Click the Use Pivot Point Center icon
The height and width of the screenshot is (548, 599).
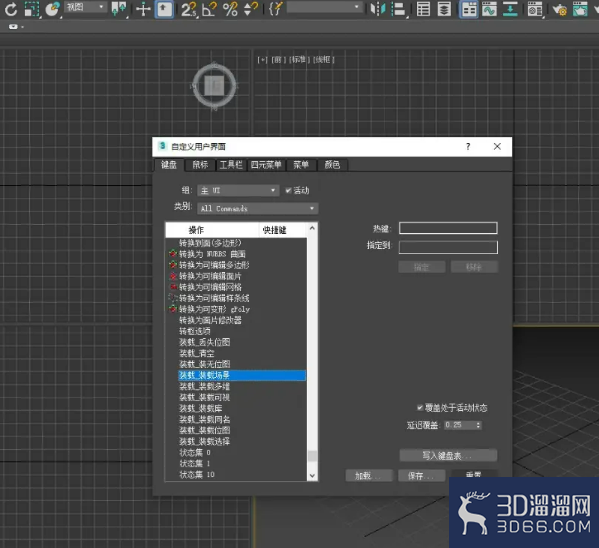coord(119,9)
